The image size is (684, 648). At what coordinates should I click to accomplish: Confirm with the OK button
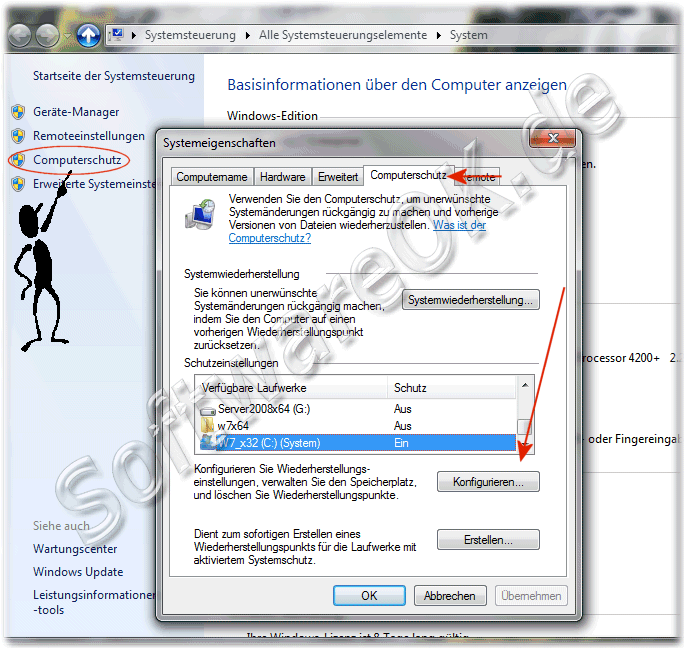click(x=369, y=596)
